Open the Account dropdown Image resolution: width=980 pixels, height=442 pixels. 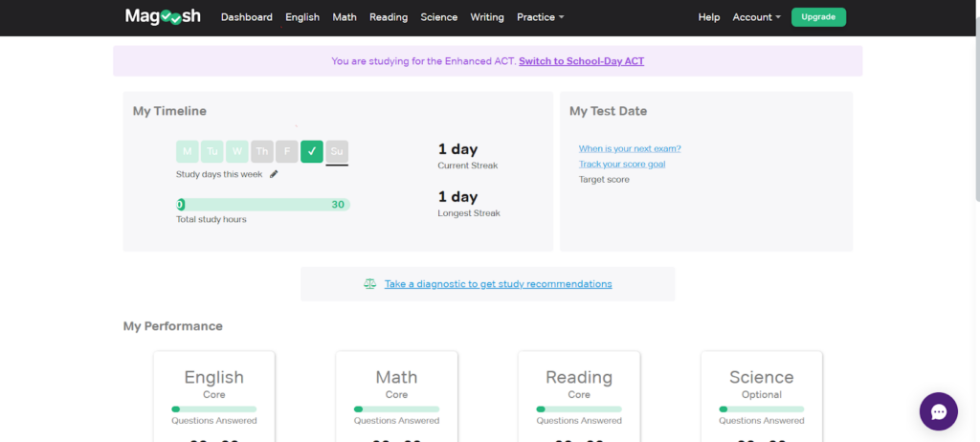point(756,17)
